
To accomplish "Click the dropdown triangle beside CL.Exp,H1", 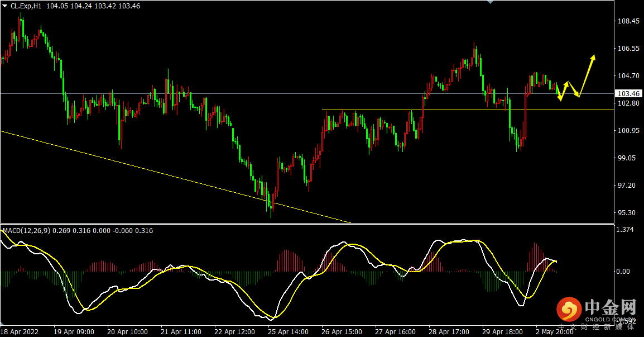I will (x=4, y=6).
